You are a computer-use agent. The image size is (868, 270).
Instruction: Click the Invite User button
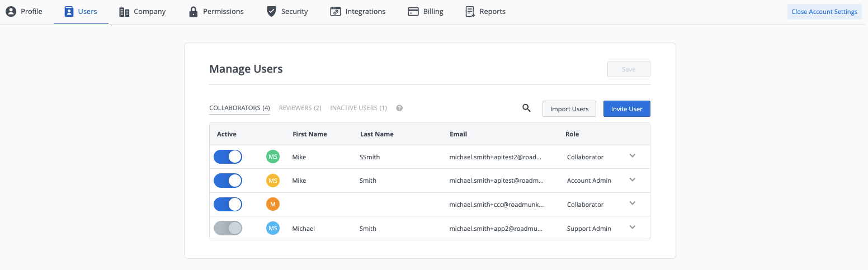click(x=626, y=109)
